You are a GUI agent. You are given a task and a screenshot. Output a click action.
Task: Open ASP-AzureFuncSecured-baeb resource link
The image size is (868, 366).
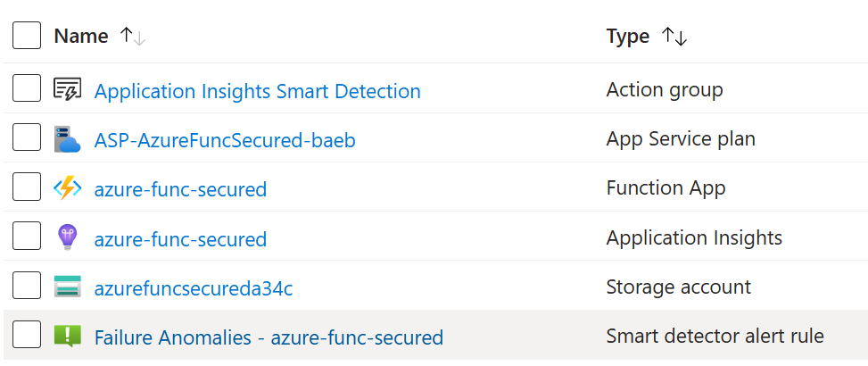tap(225, 140)
